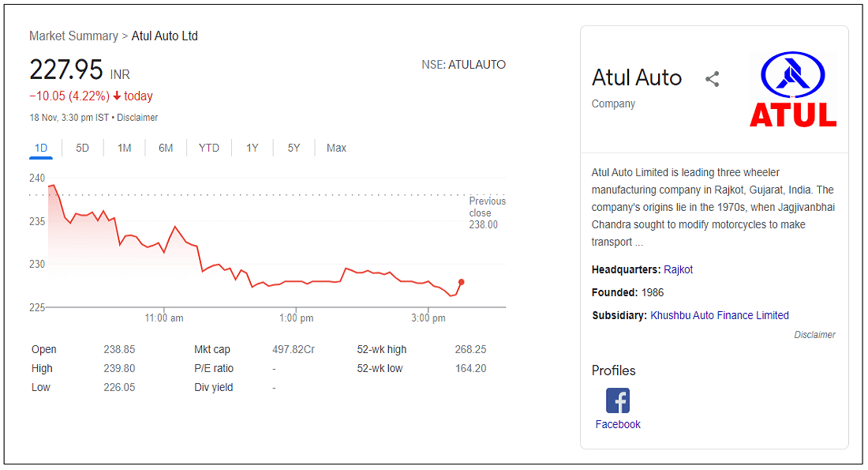
Task: Click the knowledge panel Disclaimer link
Action: (814, 335)
